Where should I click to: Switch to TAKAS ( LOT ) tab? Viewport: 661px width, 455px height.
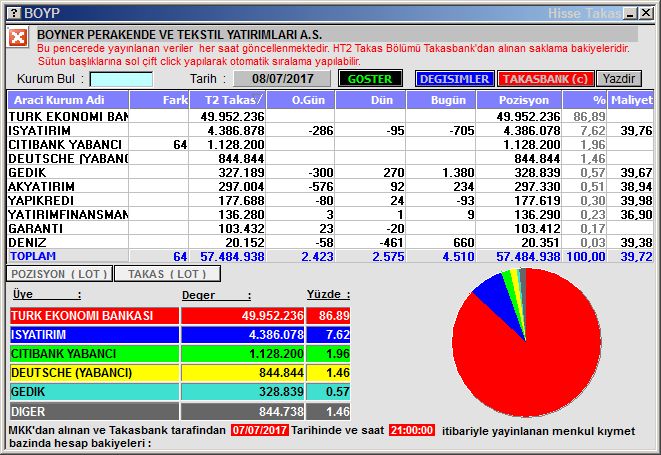tap(167, 274)
